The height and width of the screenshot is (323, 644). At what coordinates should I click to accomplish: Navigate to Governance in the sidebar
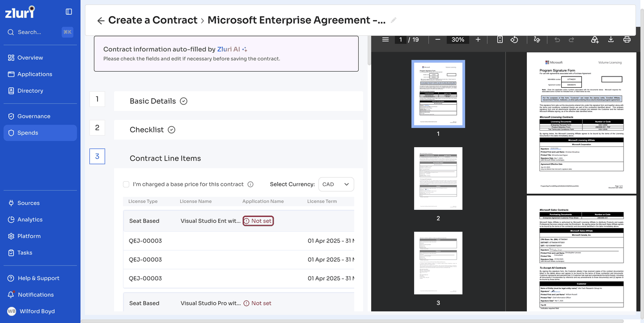point(40,116)
